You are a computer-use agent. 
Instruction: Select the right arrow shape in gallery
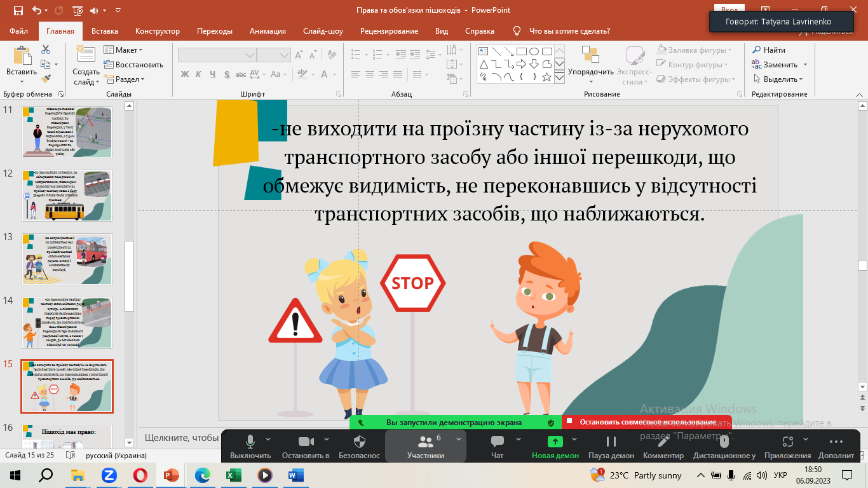pyautogui.click(x=521, y=64)
